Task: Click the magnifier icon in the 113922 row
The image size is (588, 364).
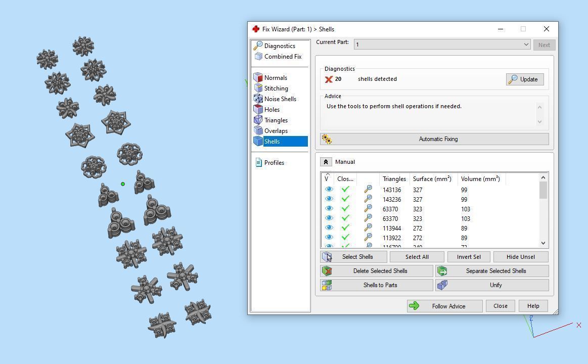Action: (x=368, y=237)
